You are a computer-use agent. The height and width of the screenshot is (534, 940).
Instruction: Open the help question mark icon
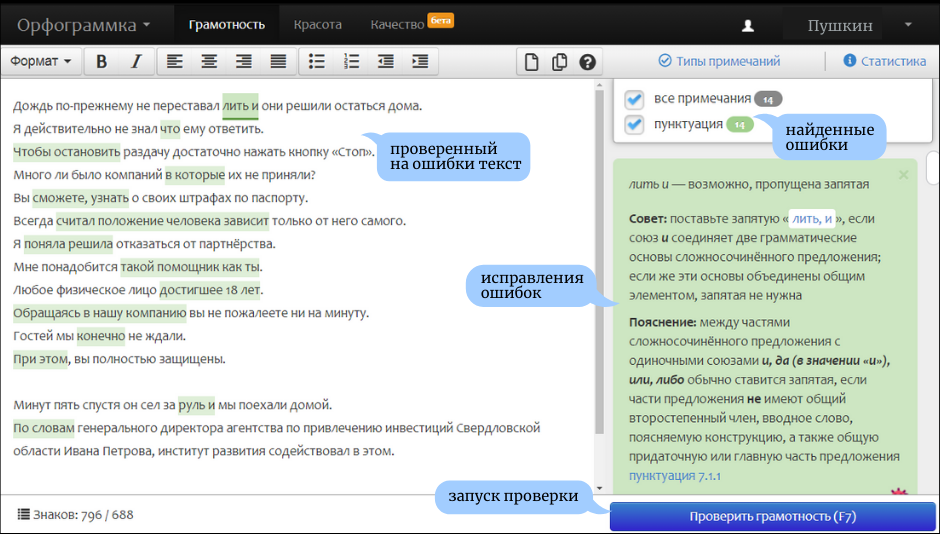pyautogui.click(x=588, y=61)
